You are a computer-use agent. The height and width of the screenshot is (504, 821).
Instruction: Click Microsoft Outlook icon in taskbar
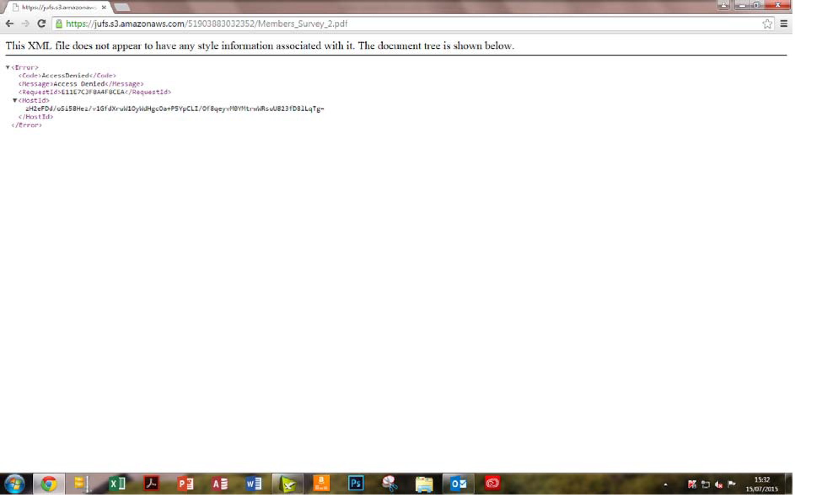click(x=459, y=483)
